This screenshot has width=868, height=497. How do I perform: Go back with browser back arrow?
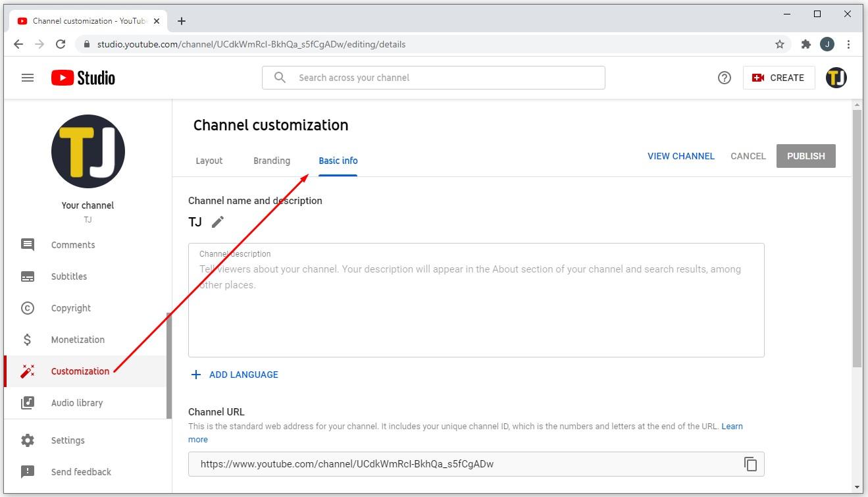tap(18, 45)
